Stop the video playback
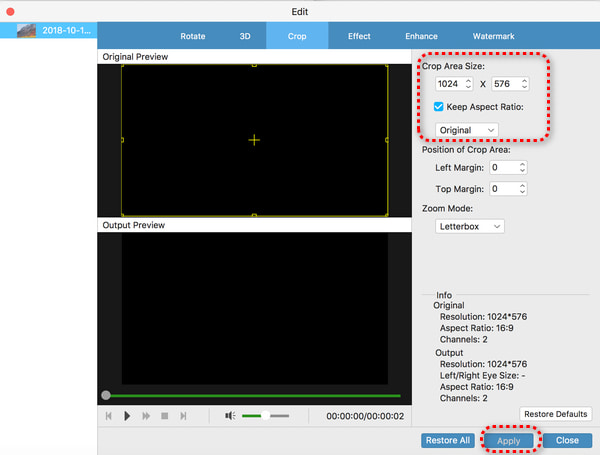Viewport: 600px width, 455px height. point(165,416)
